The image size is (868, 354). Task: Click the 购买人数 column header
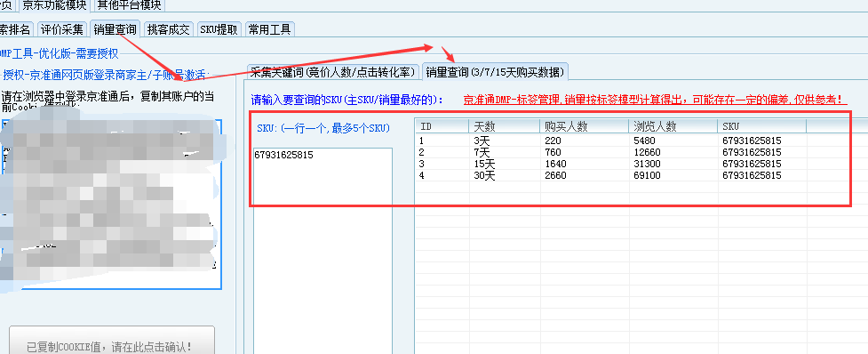point(584,127)
